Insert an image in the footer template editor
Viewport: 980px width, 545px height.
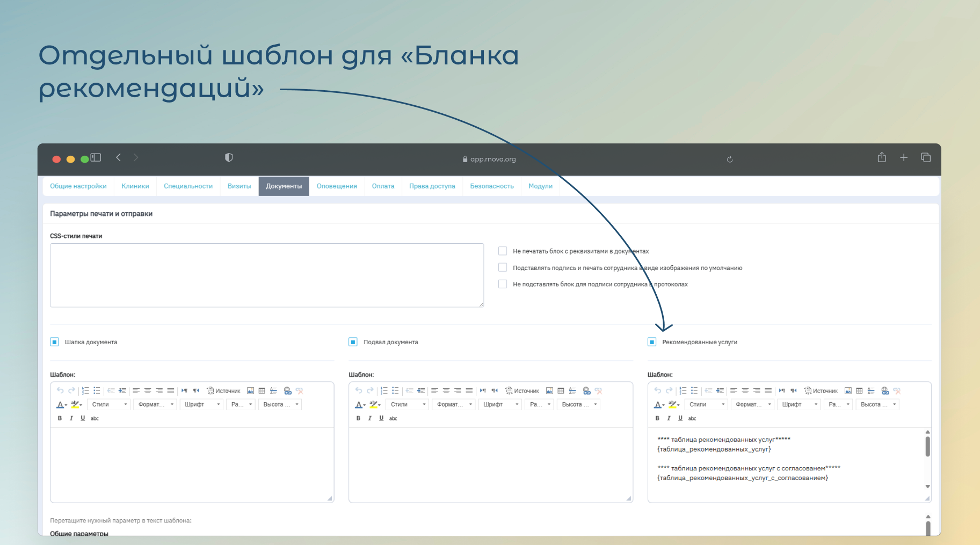pos(549,391)
